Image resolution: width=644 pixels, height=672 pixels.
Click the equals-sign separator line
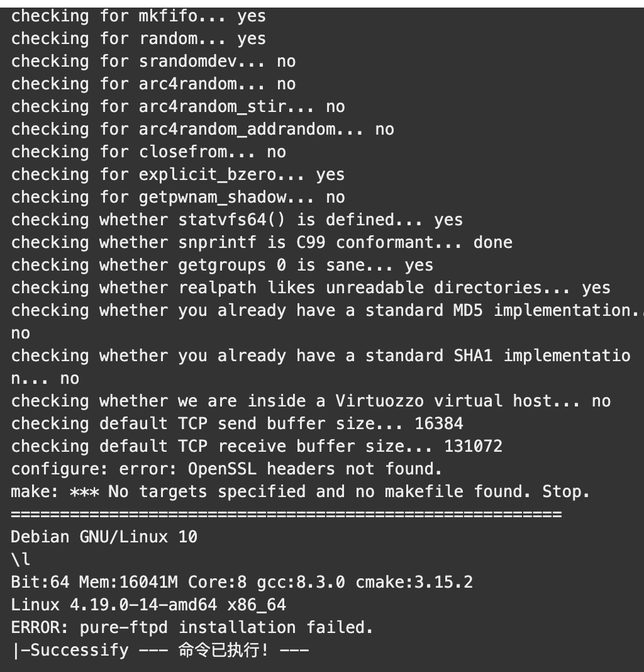[286, 514]
